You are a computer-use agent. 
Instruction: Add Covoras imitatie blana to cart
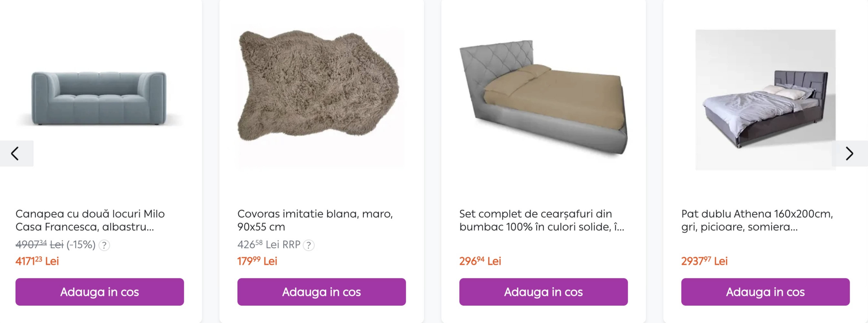point(322,292)
